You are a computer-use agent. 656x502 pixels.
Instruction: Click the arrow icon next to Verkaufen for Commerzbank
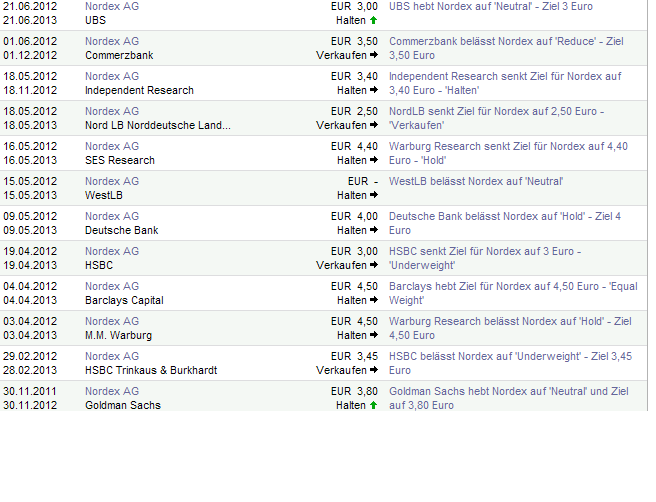[x=374, y=55]
